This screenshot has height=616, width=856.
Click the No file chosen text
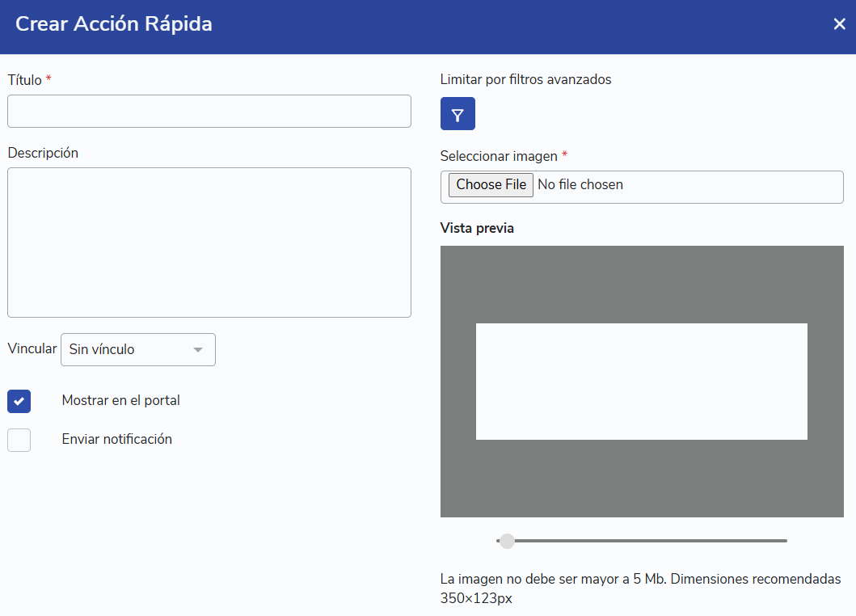coord(580,185)
